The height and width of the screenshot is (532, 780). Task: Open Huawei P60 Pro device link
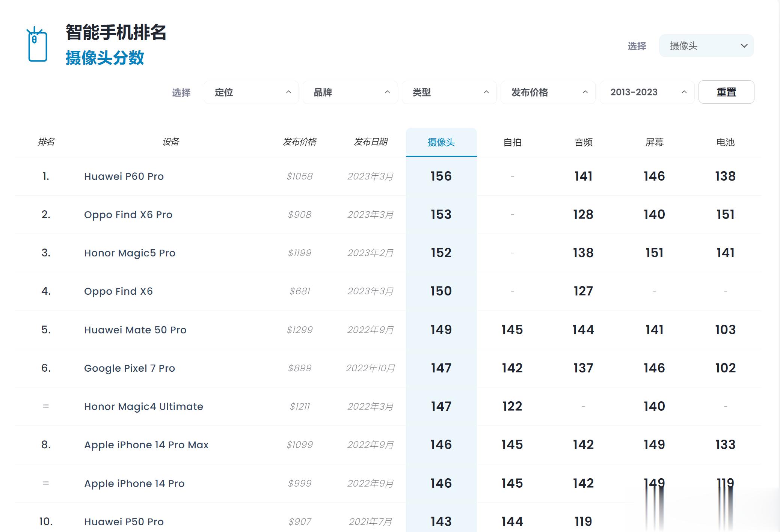tap(124, 176)
